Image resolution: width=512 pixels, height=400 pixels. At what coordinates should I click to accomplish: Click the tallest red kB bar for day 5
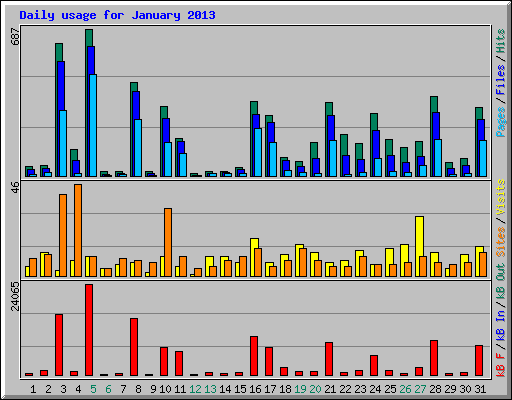tap(89, 330)
